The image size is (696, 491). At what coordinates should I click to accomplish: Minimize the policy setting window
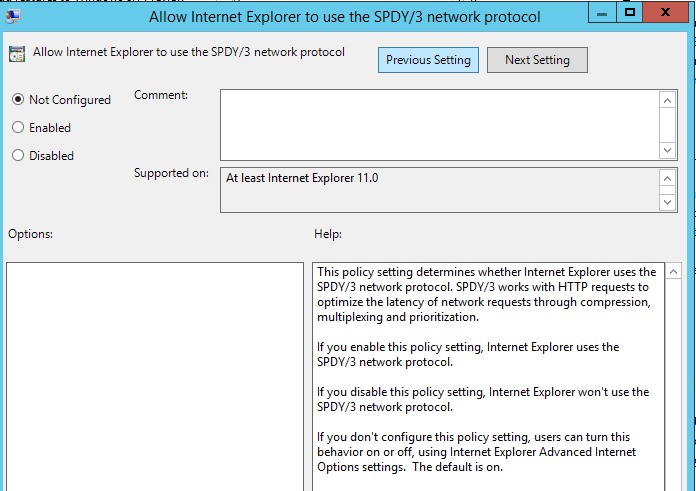599,13
